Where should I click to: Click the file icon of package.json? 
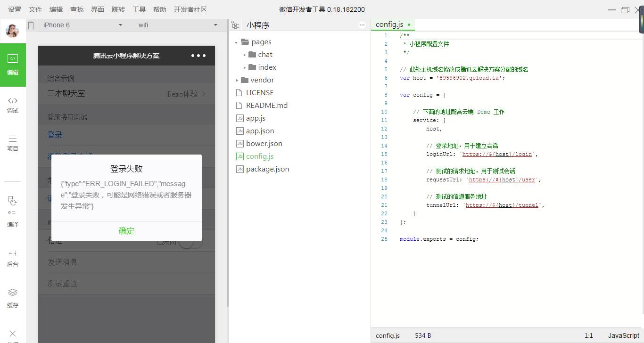[240, 169]
